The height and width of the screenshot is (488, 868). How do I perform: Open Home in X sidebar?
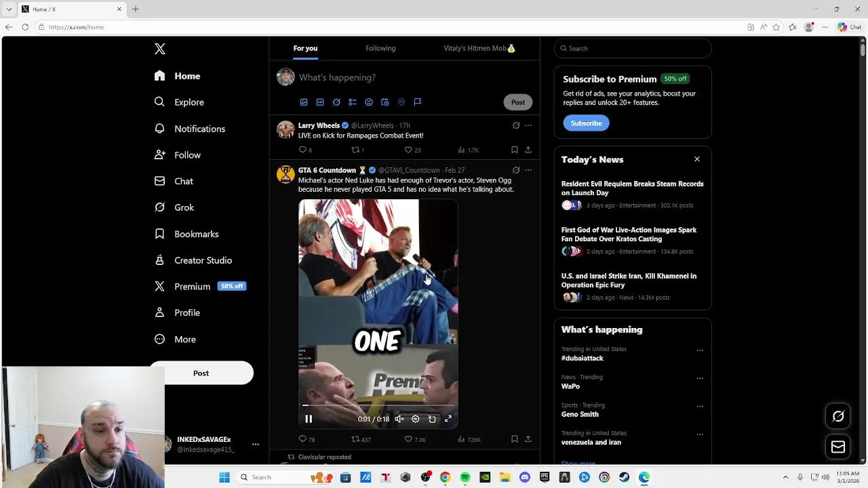pyautogui.click(x=177, y=76)
